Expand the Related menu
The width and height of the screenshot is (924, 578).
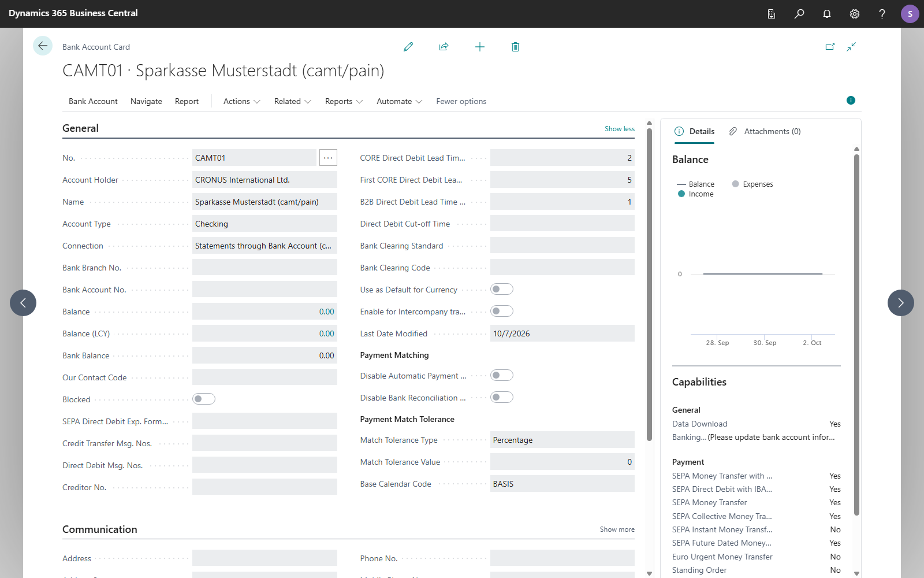tap(293, 101)
